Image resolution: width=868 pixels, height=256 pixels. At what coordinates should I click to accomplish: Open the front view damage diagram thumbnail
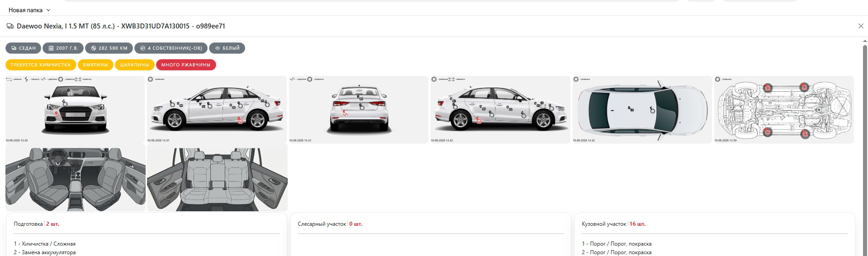pyautogui.click(x=75, y=109)
